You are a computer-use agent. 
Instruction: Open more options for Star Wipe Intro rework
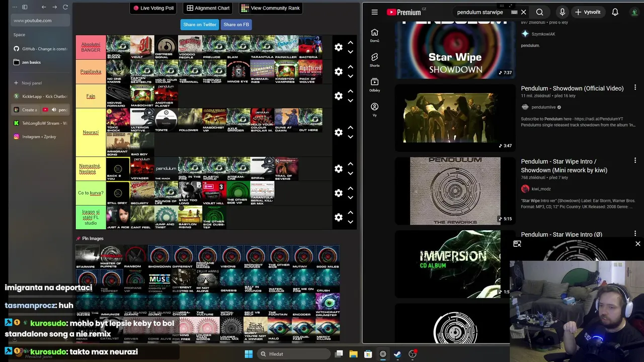635,160
